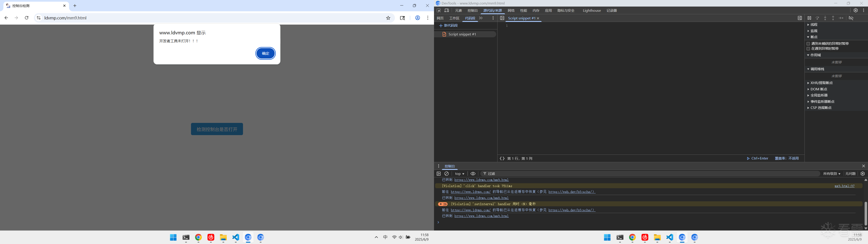Click the step into debugger icon
Screen dimensions: 868x244
[x=825, y=18]
